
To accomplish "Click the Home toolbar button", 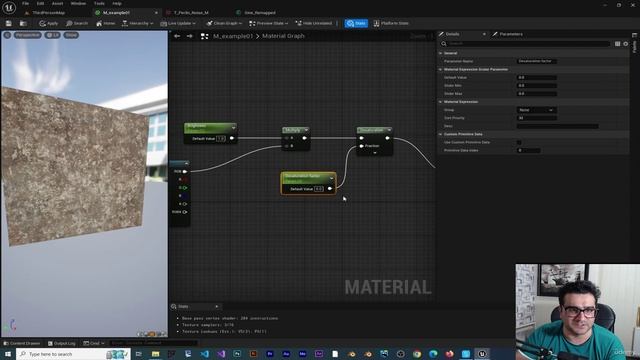I will tap(106, 23).
